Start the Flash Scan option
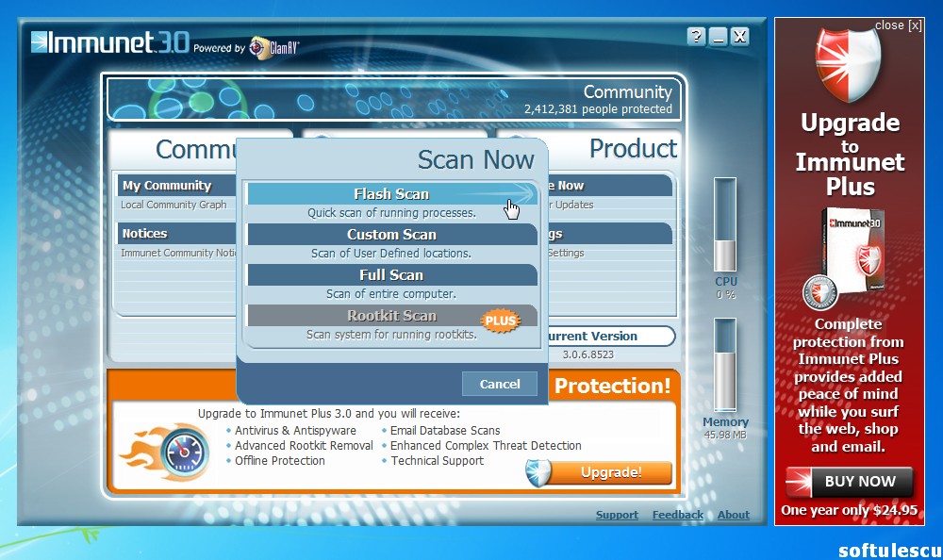The image size is (943, 560). (392, 193)
